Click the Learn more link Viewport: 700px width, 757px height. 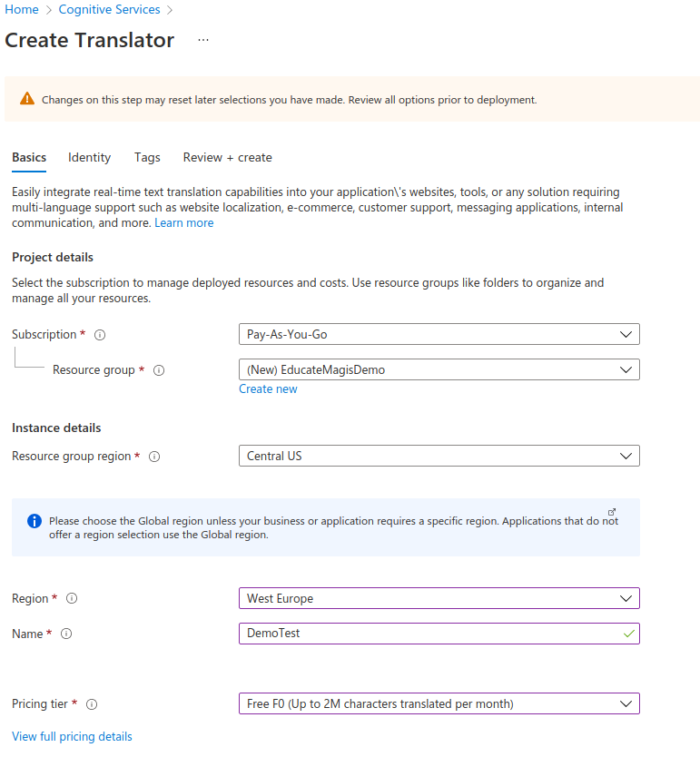[x=183, y=222]
